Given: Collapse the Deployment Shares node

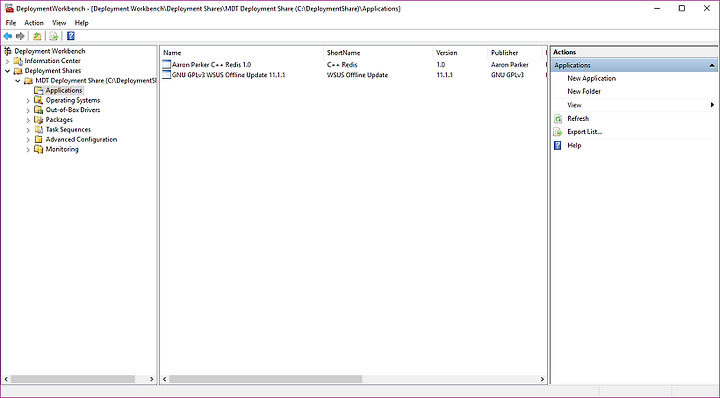Looking at the screenshot, I should click(x=7, y=71).
